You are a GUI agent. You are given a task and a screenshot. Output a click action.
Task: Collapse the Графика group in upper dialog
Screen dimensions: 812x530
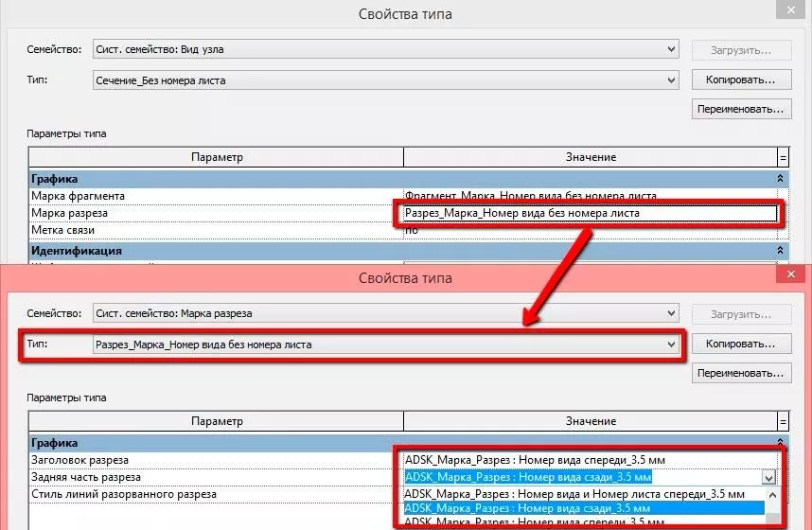click(x=781, y=178)
